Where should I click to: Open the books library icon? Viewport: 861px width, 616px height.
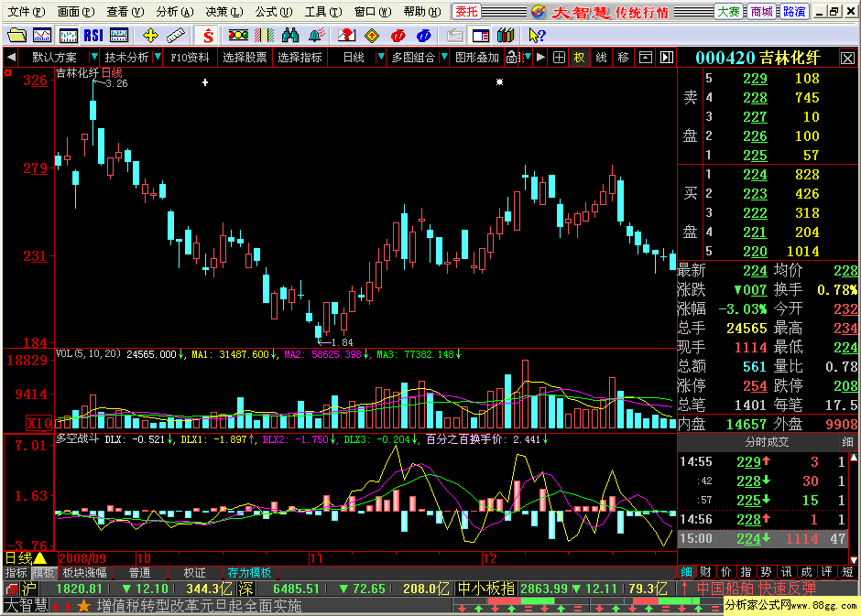tap(506, 36)
